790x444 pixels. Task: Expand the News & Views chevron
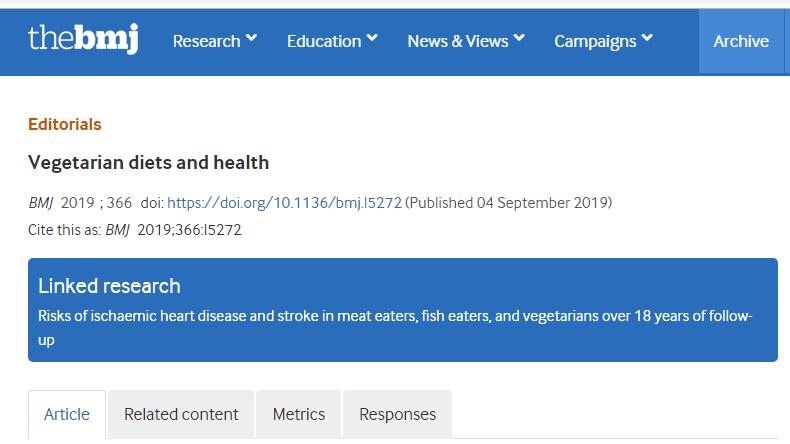519,38
